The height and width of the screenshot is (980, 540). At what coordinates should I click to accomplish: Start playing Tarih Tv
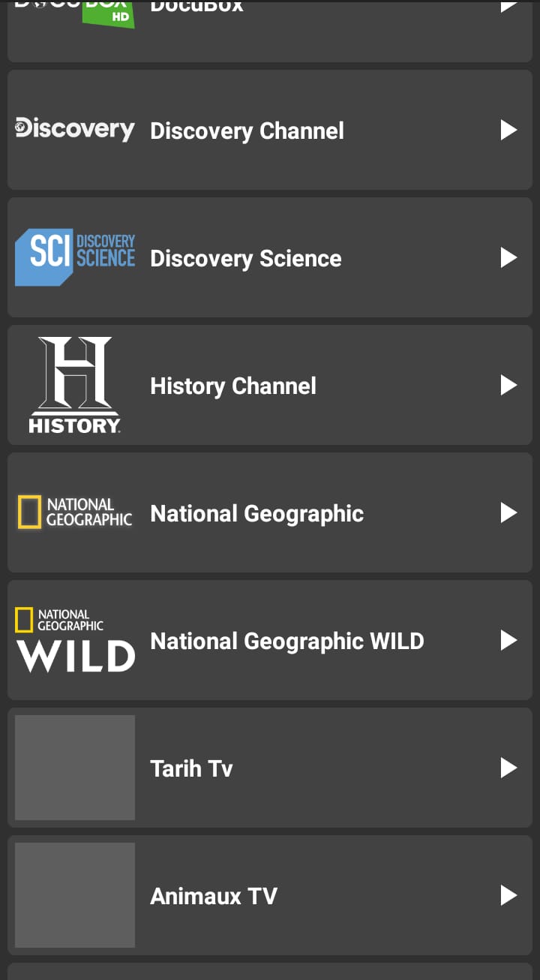[508, 768]
